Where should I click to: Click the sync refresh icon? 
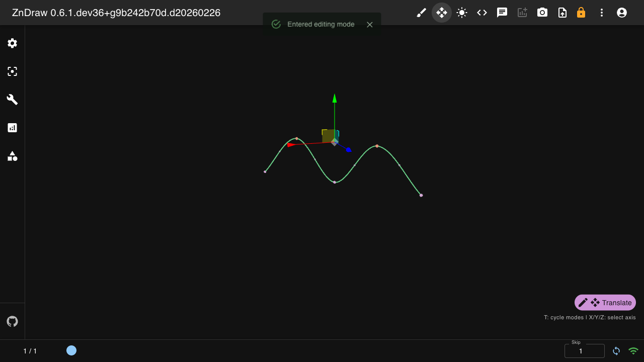coord(616,351)
